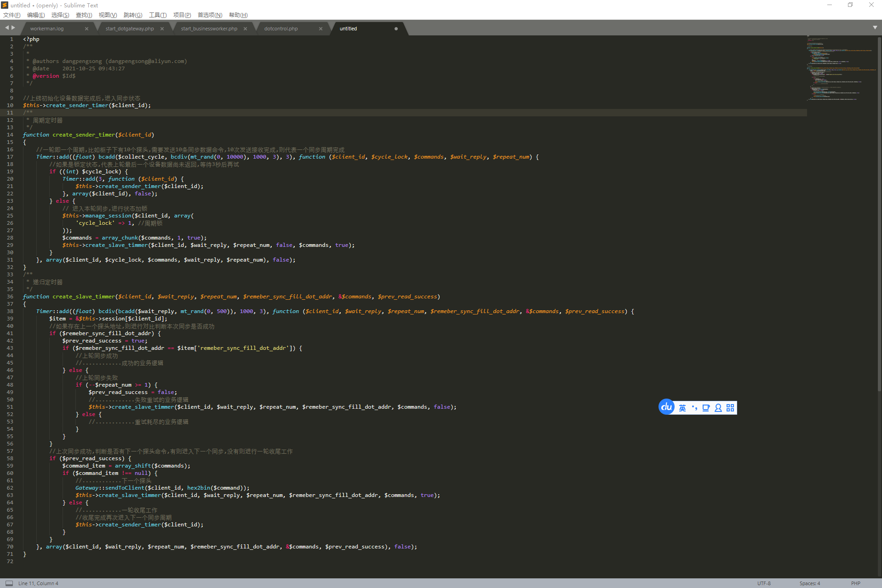Click the Baidu IME 'du' logo icon
This screenshot has width=882, height=588.
pos(666,407)
